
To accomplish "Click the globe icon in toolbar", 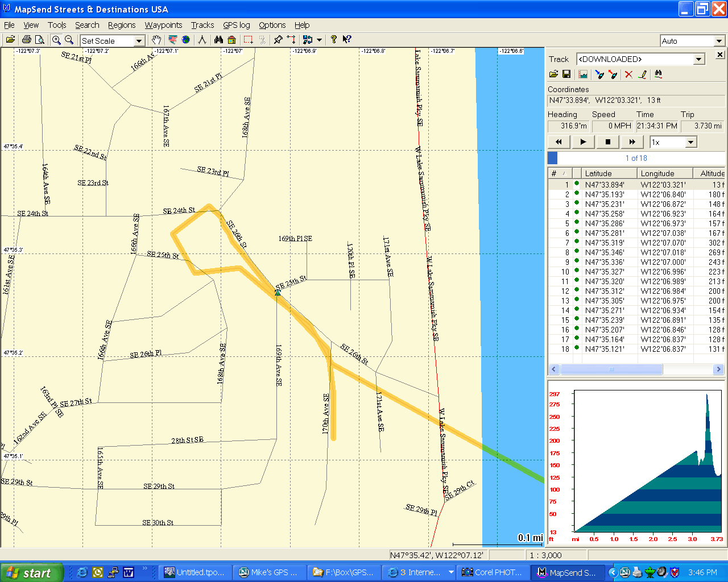I will click(x=186, y=40).
